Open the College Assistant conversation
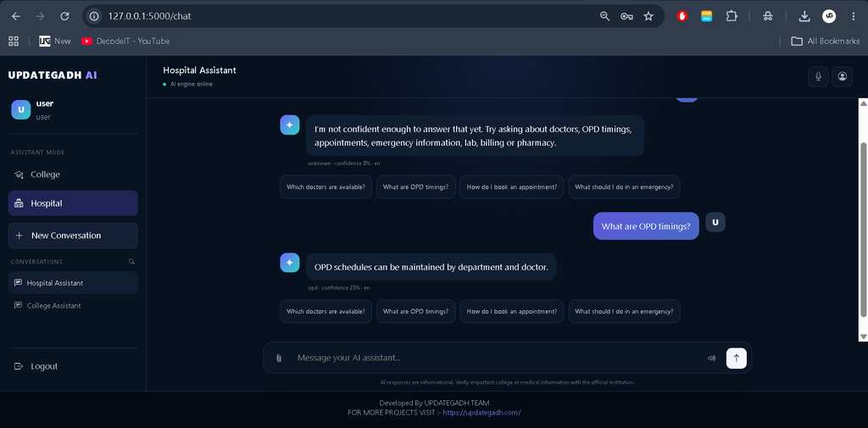868x428 pixels. [73, 306]
